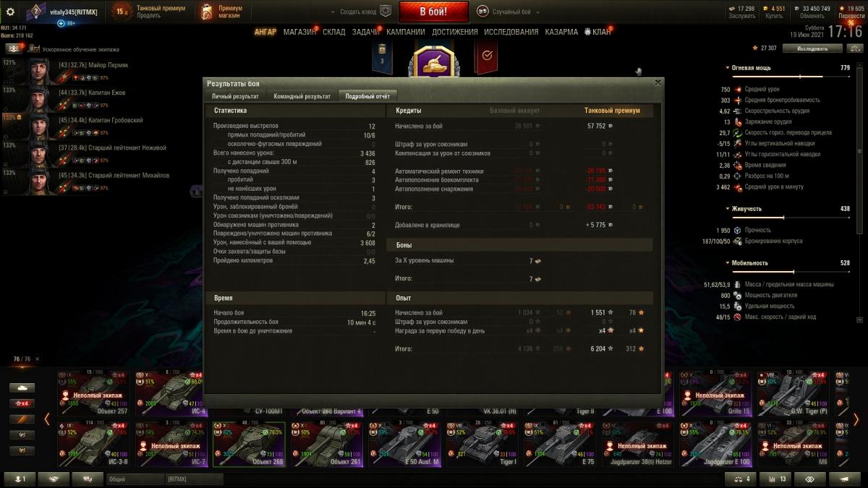
Task: Switch to Личный результат tab
Action: coord(235,96)
